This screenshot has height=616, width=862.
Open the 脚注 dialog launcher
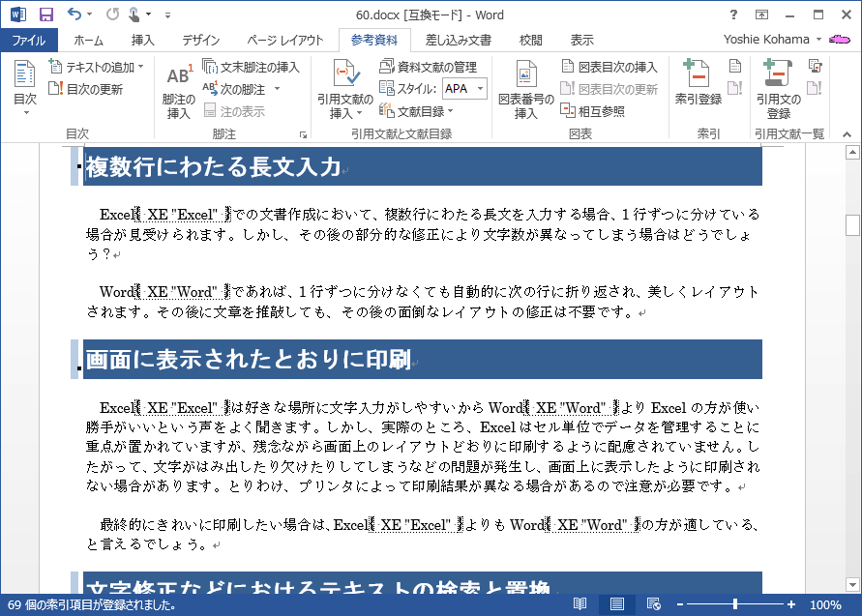click(x=303, y=134)
